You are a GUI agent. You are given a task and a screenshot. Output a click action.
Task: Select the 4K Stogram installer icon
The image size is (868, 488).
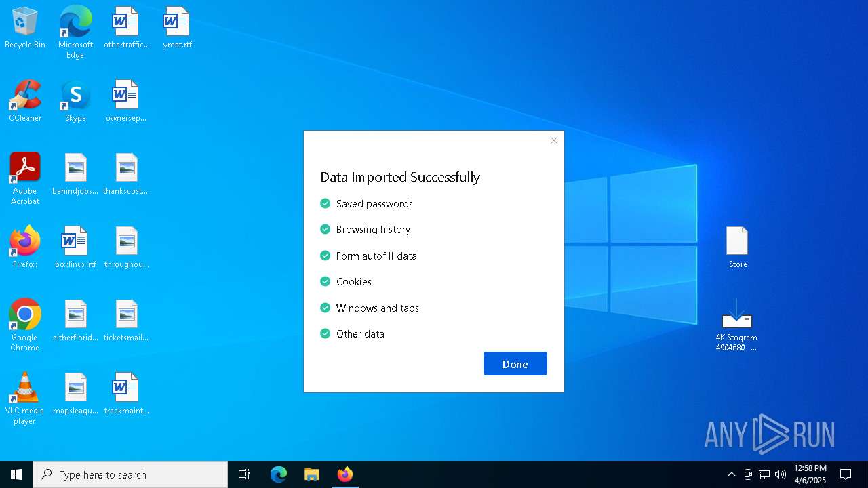(x=736, y=325)
